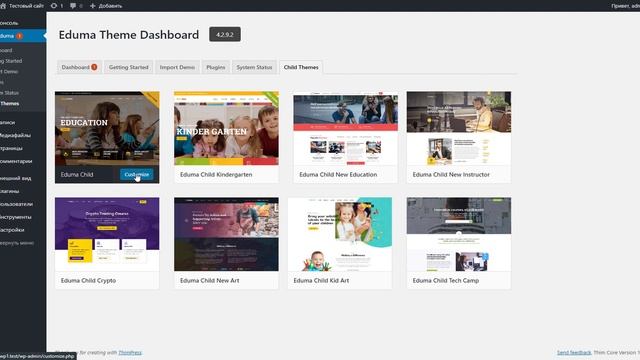Switch to the Plugins tab
Viewport: 640px width, 360px height.
216,67
